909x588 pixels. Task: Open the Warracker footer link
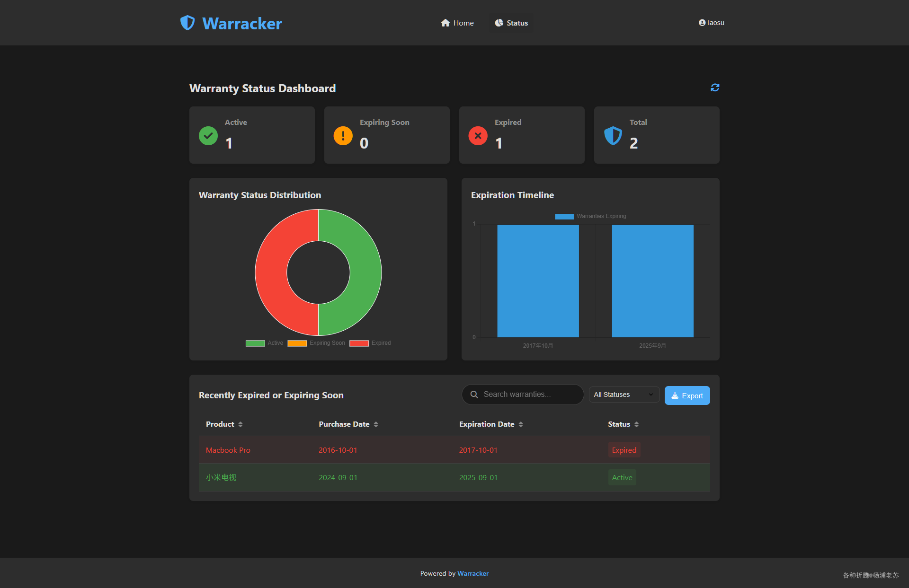(x=472, y=573)
